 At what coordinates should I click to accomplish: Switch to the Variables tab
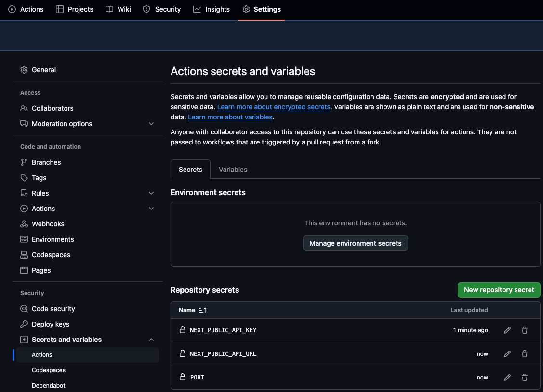pos(233,169)
